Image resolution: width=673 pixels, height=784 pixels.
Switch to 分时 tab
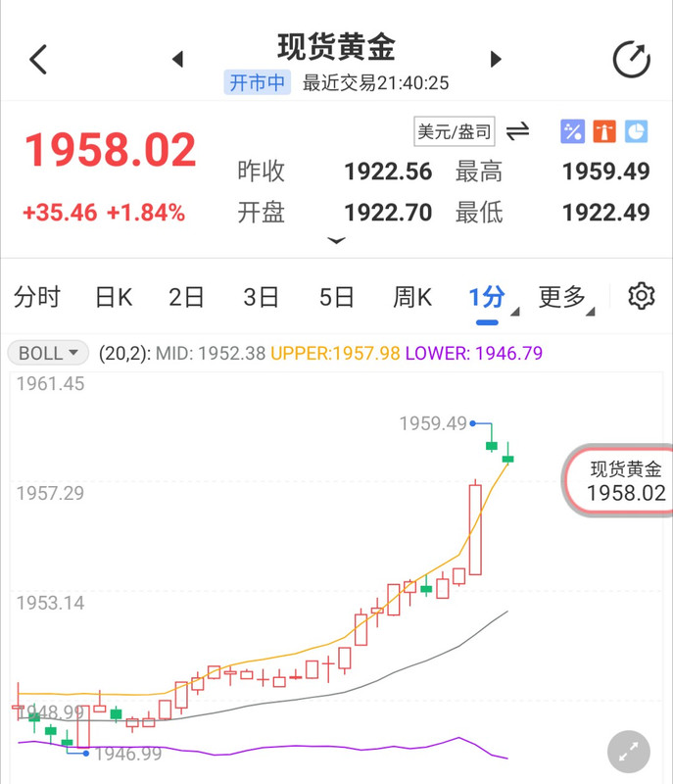(37, 297)
